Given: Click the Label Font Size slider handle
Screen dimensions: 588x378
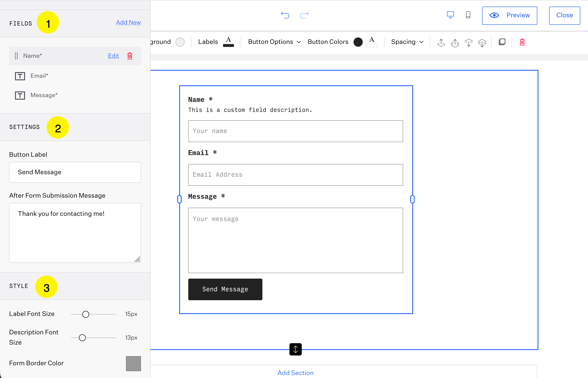Looking at the screenshot, I should (86, 314).
